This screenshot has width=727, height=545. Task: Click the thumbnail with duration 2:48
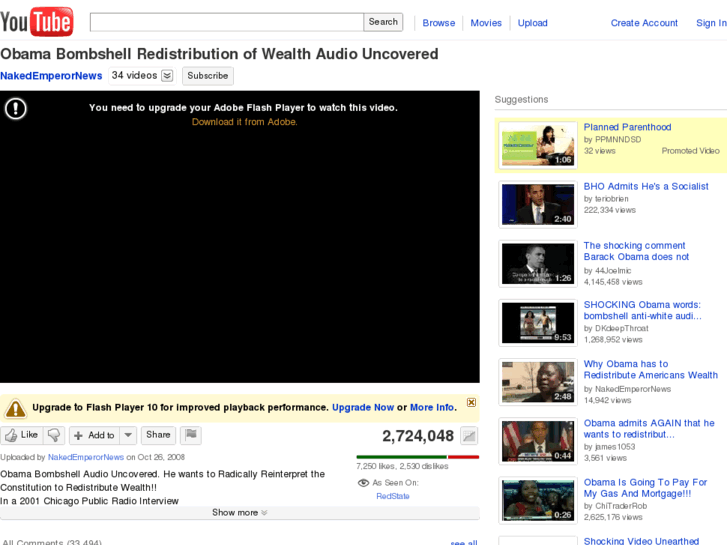538,382
